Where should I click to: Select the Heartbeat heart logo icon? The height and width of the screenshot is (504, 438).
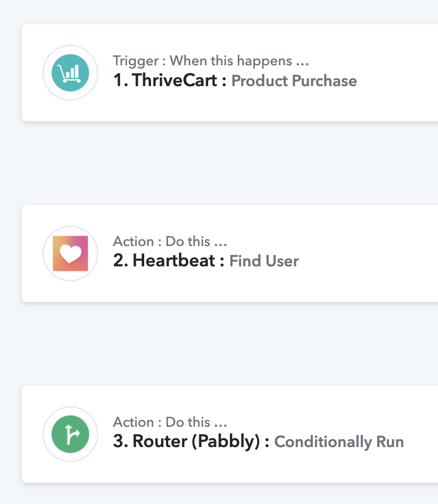coord(70,253)
